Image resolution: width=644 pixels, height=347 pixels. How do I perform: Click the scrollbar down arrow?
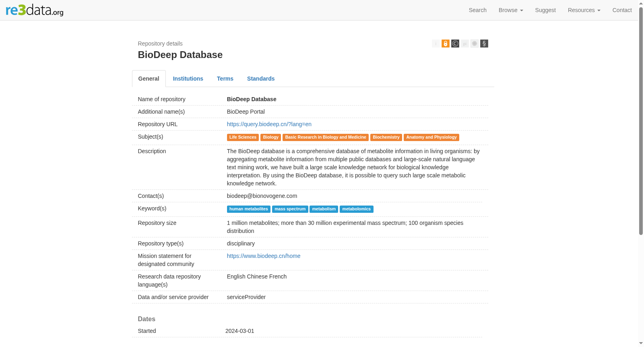click(641, 343)
